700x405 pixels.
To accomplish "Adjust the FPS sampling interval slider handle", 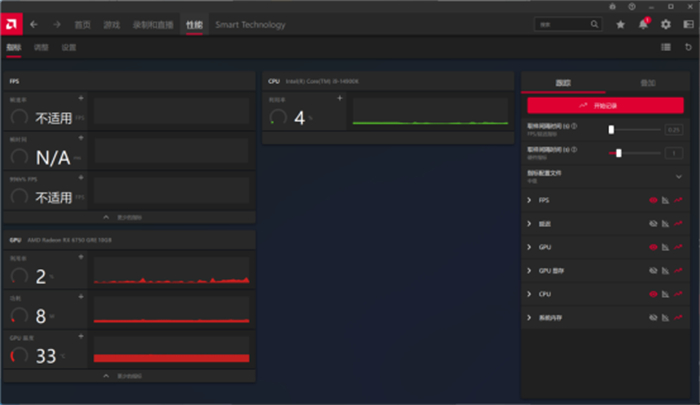I will point(611,129).
